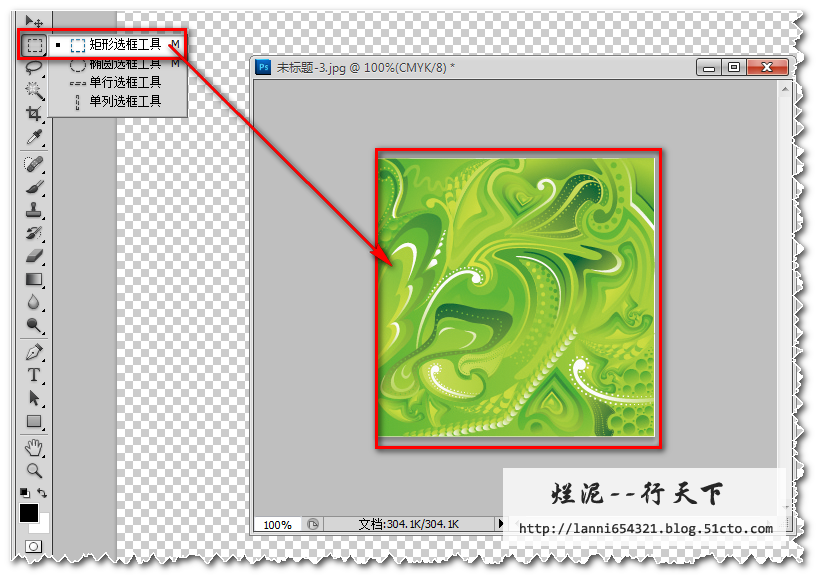Screen dimensions: 821x581
Task: Toggle Quick Mask mode icon
Action: pyautogui.click(x=34, y=546)
